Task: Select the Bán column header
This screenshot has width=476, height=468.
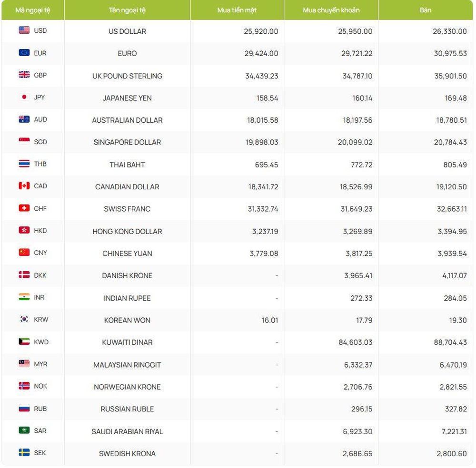Action: (x=425, y=10)
